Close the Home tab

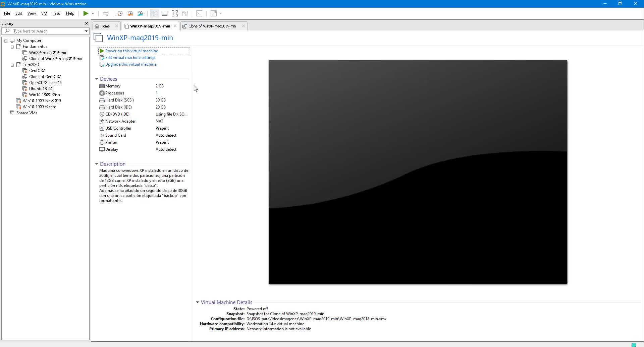point(117,26)
